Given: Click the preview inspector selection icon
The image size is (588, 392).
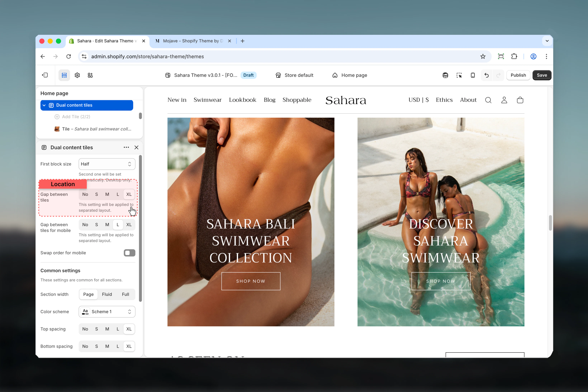Looking at the screenshot, I should pos(459,75).
